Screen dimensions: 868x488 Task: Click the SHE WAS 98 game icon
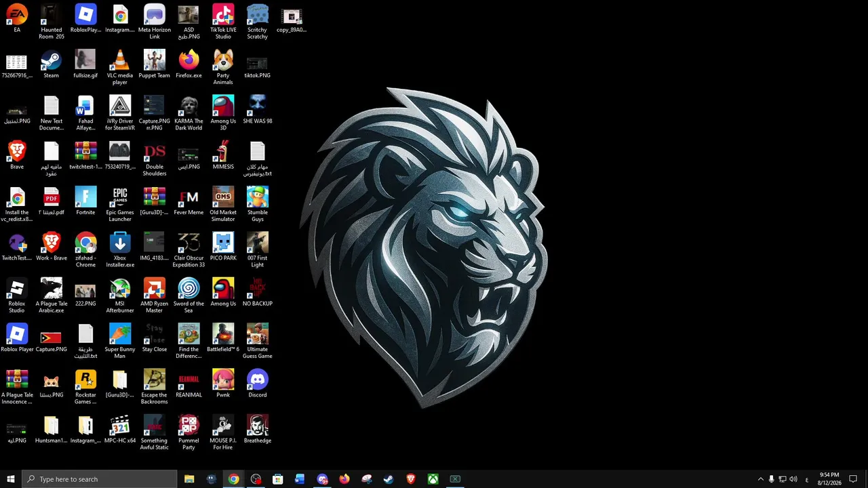258,109
